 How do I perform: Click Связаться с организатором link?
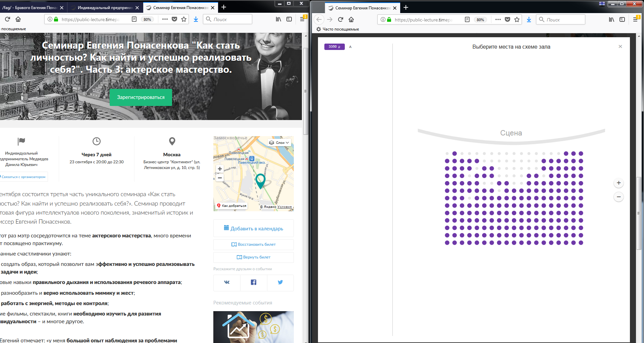coord(23,177)
